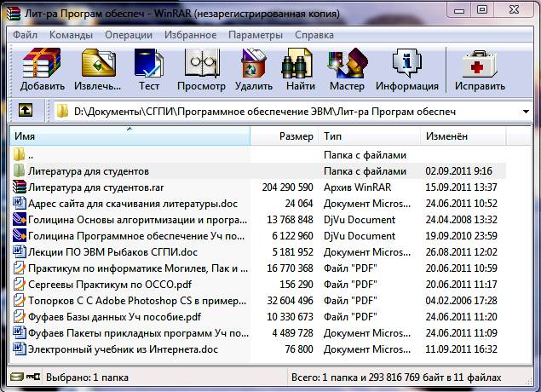The image size is (541, 392).
Task: Click the WinRAR title bar books icon
Action: [13, 14]
